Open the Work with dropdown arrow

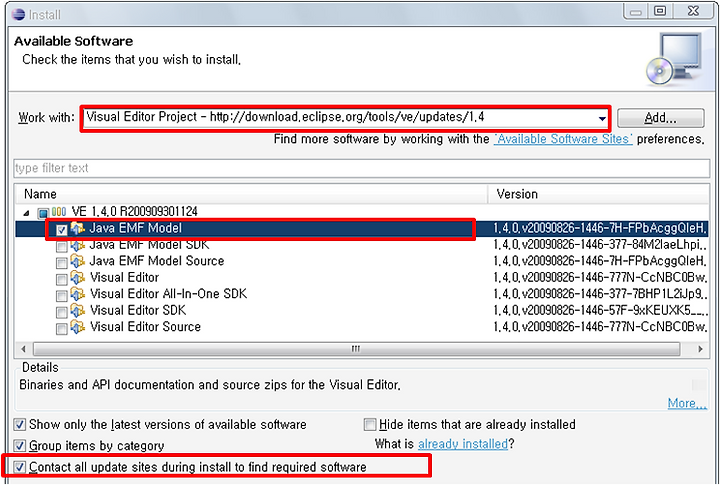coord(602,118)
